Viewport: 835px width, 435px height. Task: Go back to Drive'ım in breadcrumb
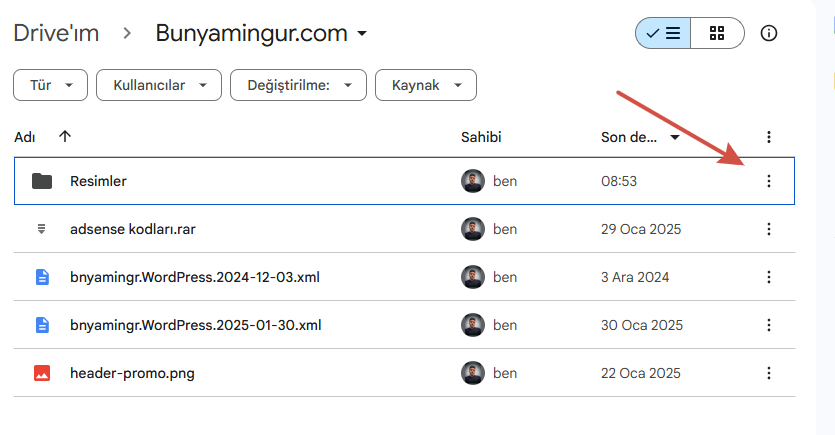(x=56, y=33)
